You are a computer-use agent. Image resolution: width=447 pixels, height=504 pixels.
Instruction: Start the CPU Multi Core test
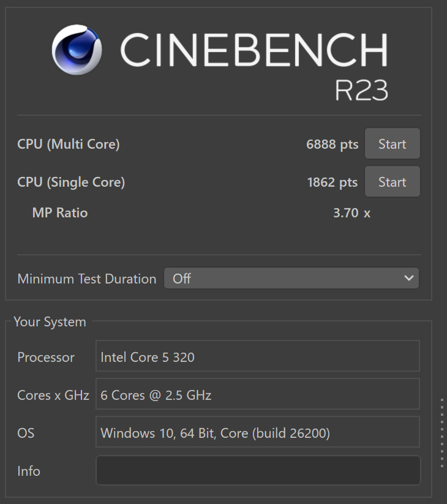(x=392, y=143)
